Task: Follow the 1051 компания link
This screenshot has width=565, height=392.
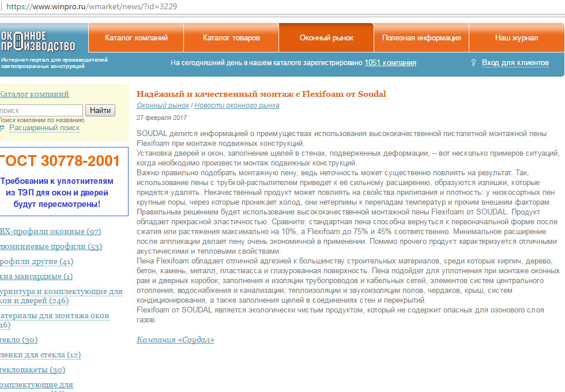Action: pyautogui.click(x=390, y=63)
